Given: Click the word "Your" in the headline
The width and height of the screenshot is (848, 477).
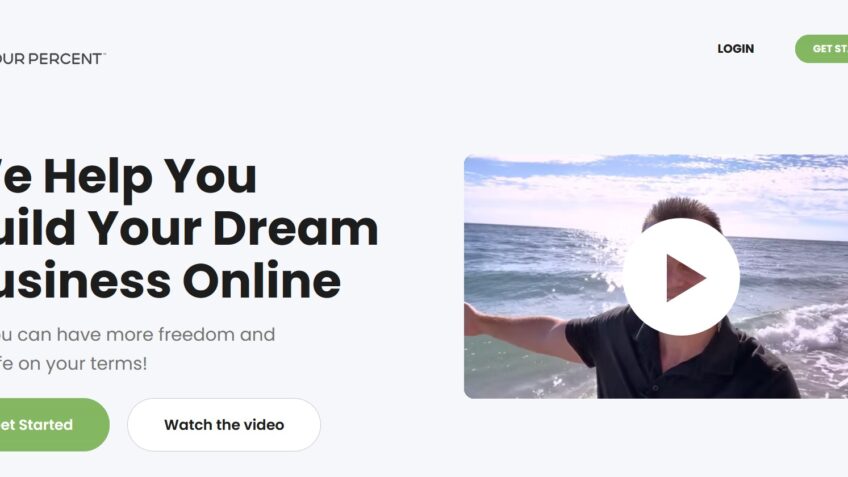Looking at the screenshot, I should click(145, 228).
